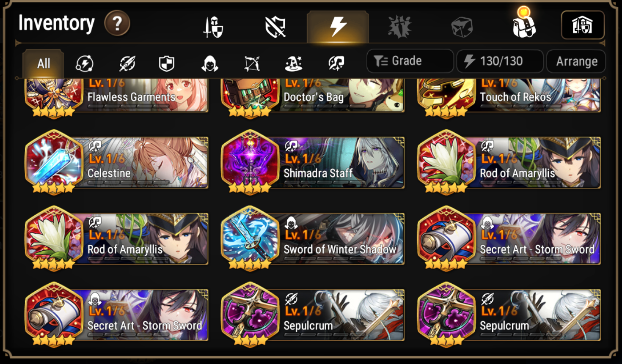Choose the Shimadra Staff artifact
Screen dimensions: 622x364
click(x=313, y=162)
